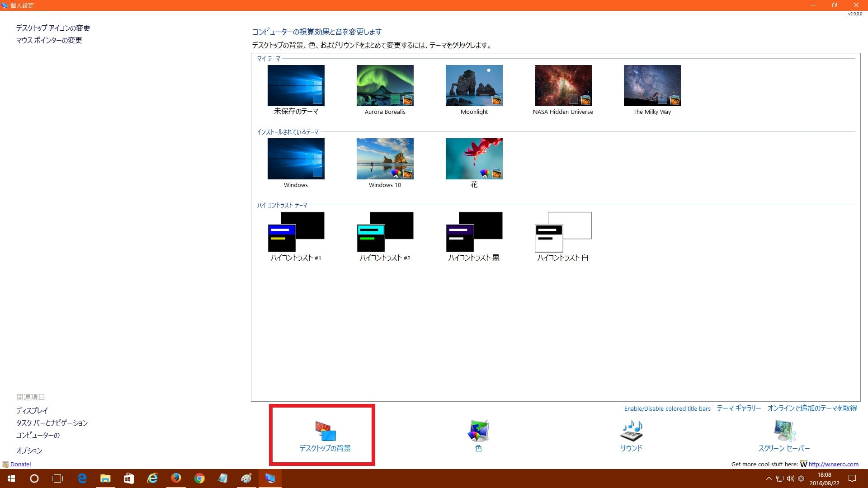Open Task View in taskbar
The height and width of the screenshot is (488, 868).
click(57, 479)
